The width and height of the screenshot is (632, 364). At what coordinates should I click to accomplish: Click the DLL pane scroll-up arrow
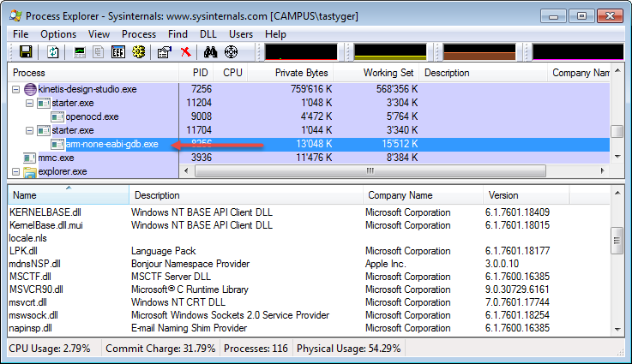click(x=617, y=193)
